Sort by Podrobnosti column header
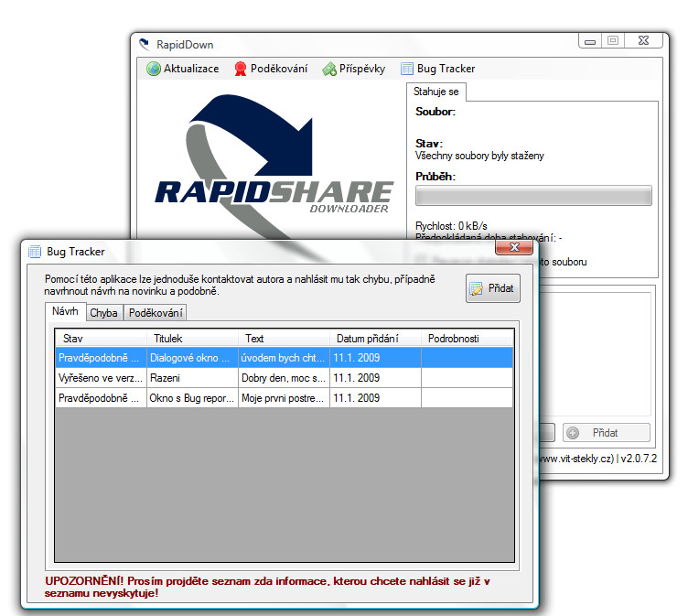 (x=467, y=339)
